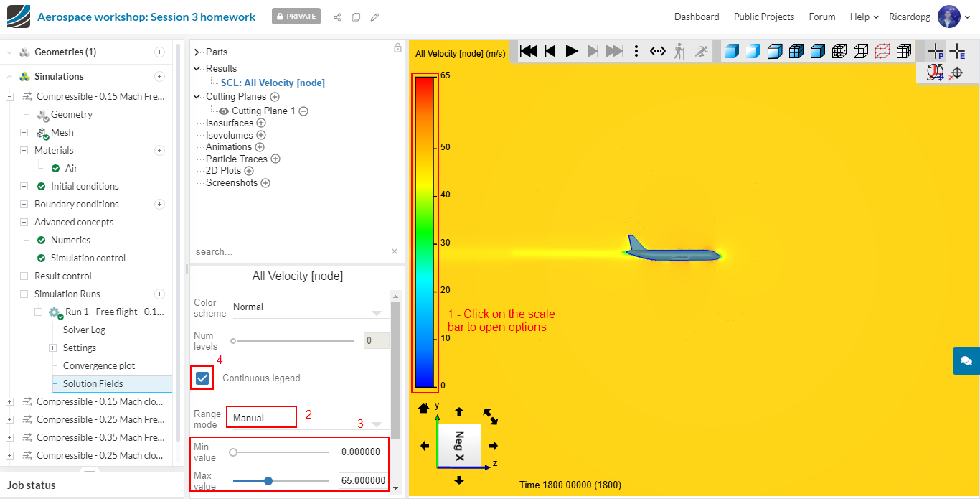Expand the Parts tree node

click(197, 52)
